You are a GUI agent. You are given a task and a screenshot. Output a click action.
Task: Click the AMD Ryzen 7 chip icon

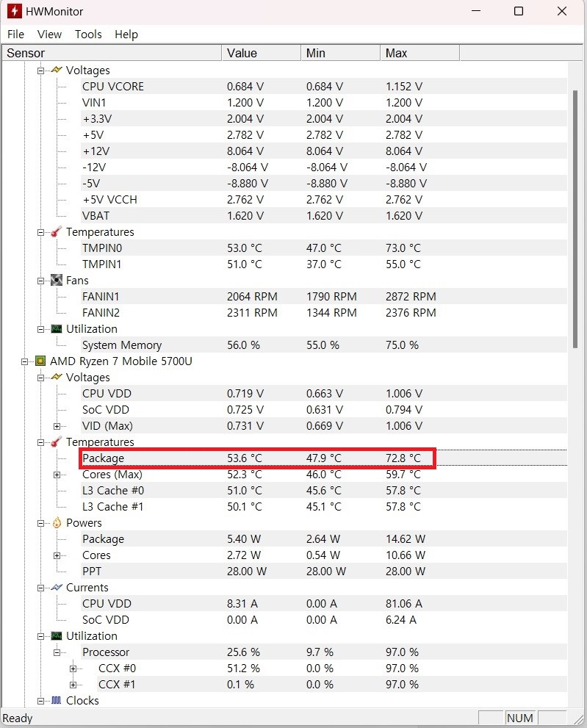coord(40,361)
